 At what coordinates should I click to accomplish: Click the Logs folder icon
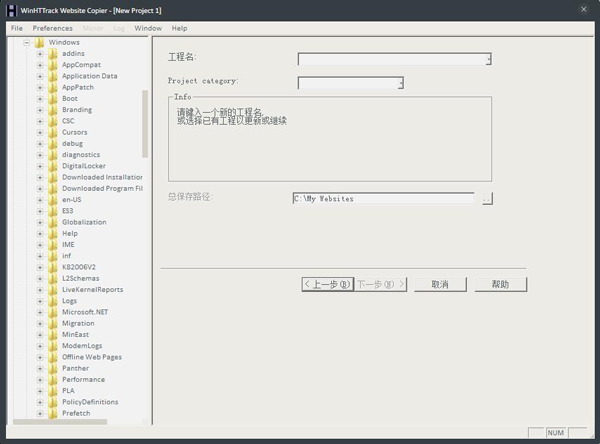click(53, 301)
